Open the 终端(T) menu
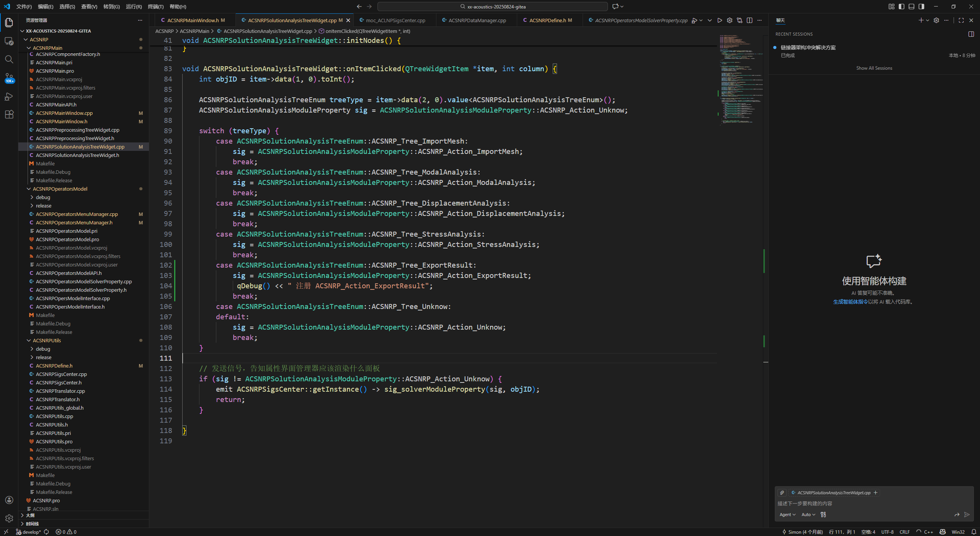 tap(155, 7)
